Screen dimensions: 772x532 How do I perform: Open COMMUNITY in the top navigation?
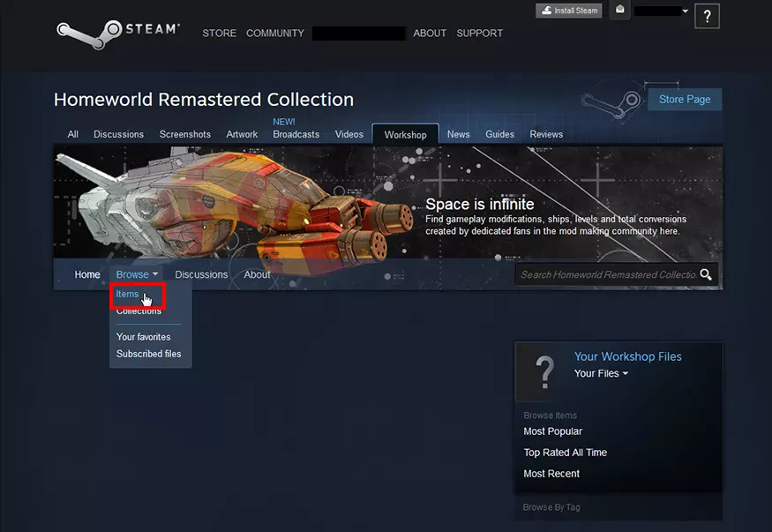coord(275,34)
